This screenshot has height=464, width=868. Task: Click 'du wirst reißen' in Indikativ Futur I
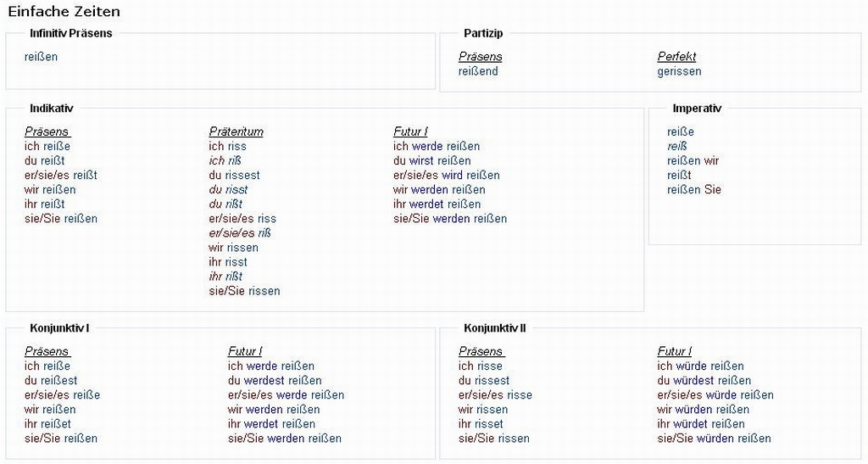point(431,160)
